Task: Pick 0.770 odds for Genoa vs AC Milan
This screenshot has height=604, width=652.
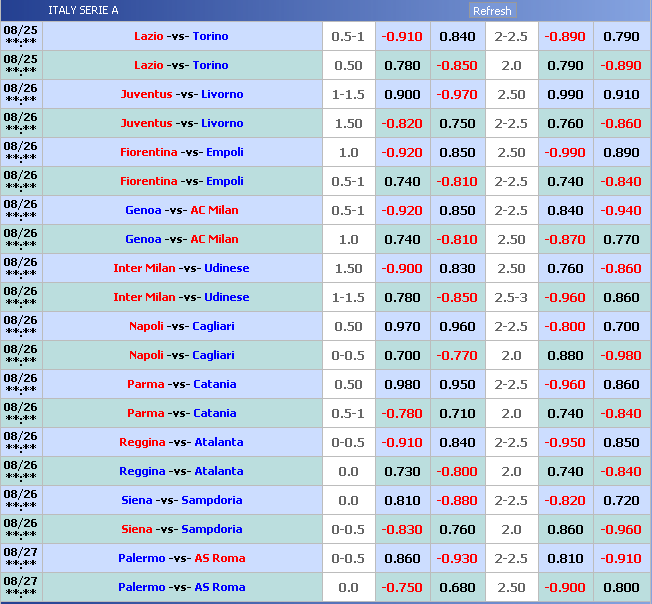Action: click(621, 239)
